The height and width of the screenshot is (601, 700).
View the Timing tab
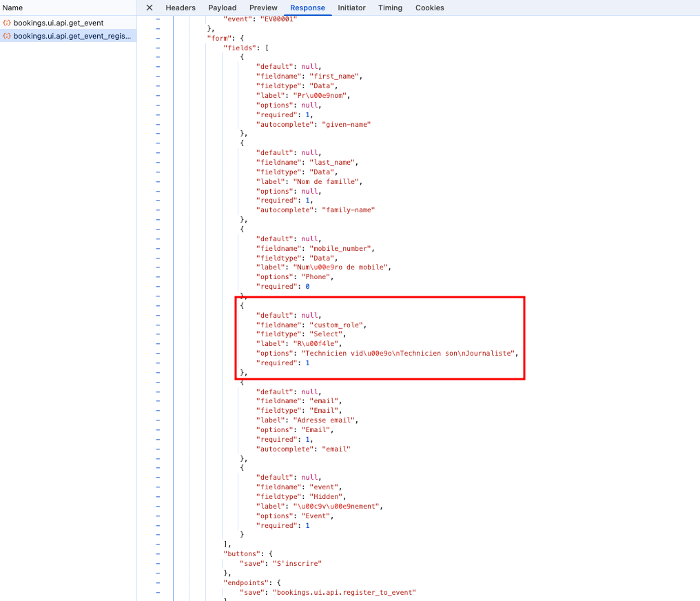[x=390, y=8]
